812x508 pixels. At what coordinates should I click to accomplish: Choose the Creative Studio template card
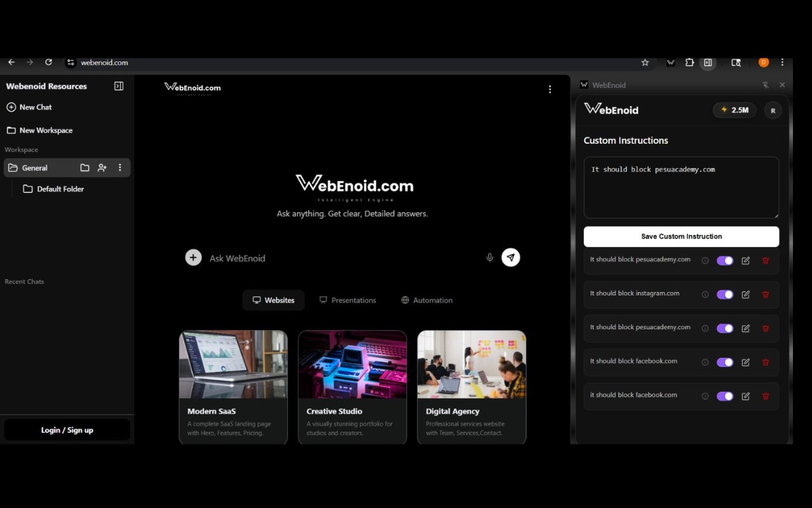353,387
